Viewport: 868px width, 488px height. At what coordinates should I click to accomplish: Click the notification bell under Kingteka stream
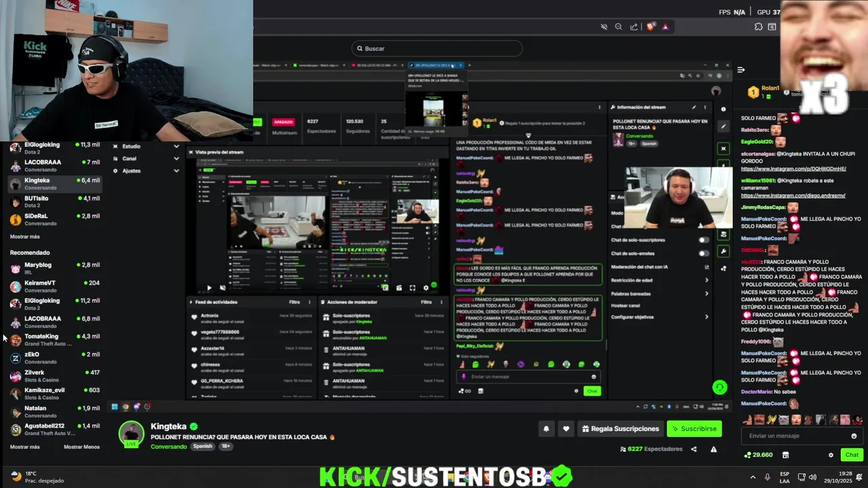(x=546, y=428)
